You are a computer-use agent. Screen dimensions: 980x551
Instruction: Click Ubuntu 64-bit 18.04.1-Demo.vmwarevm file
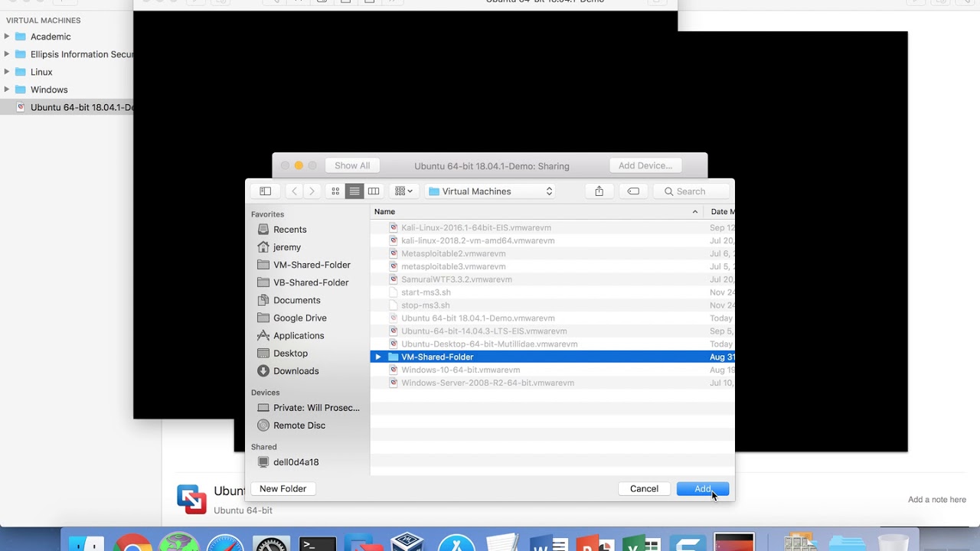(x=478, y=318)
